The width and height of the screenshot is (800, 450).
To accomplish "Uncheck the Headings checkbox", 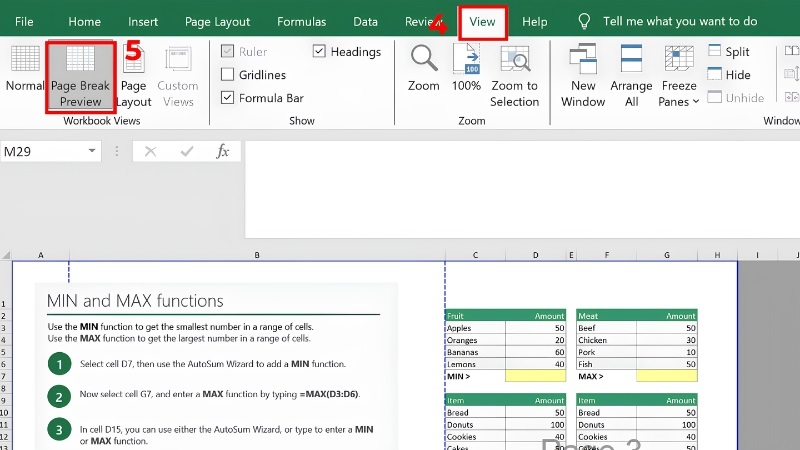I will point(319,51).
